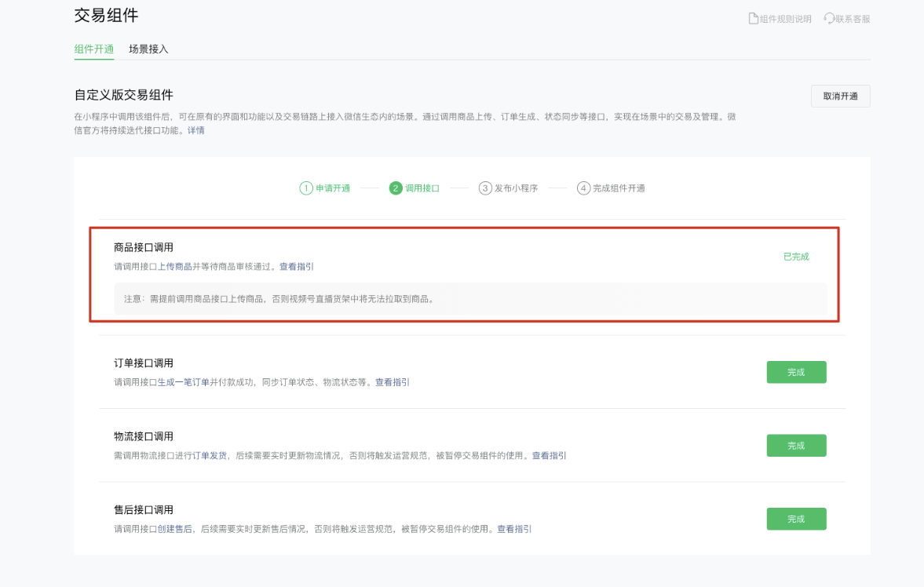
Task: Click step 3 circle 发布小程序
Action: point(485,188)
